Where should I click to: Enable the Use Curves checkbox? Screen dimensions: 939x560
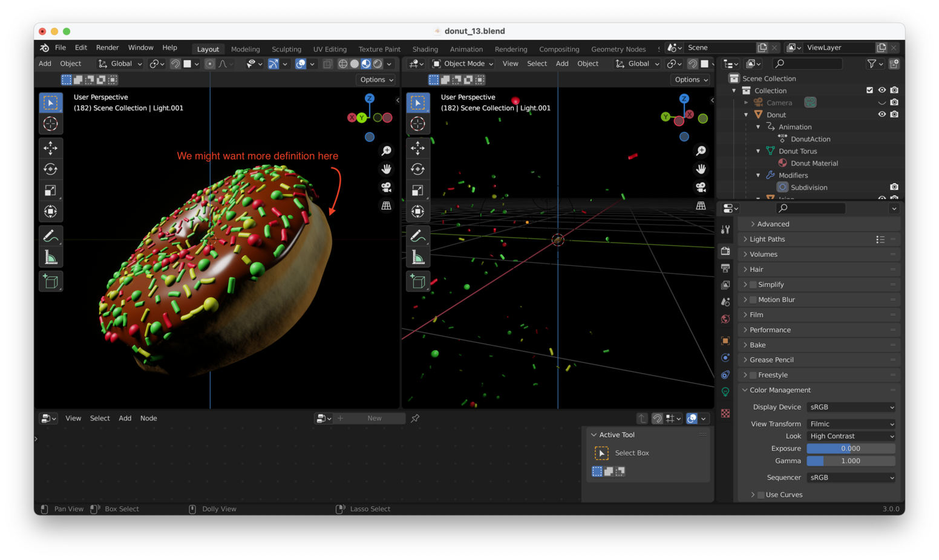click(761, 495)
